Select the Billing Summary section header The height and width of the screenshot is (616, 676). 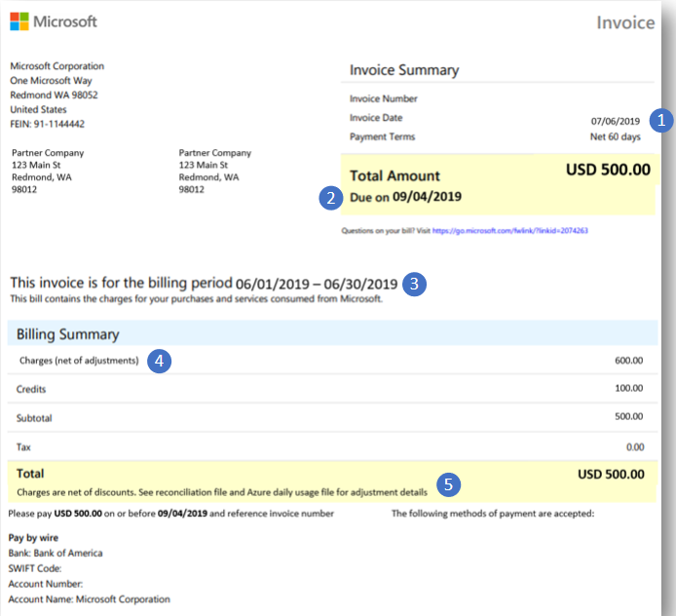click(68, 334)
